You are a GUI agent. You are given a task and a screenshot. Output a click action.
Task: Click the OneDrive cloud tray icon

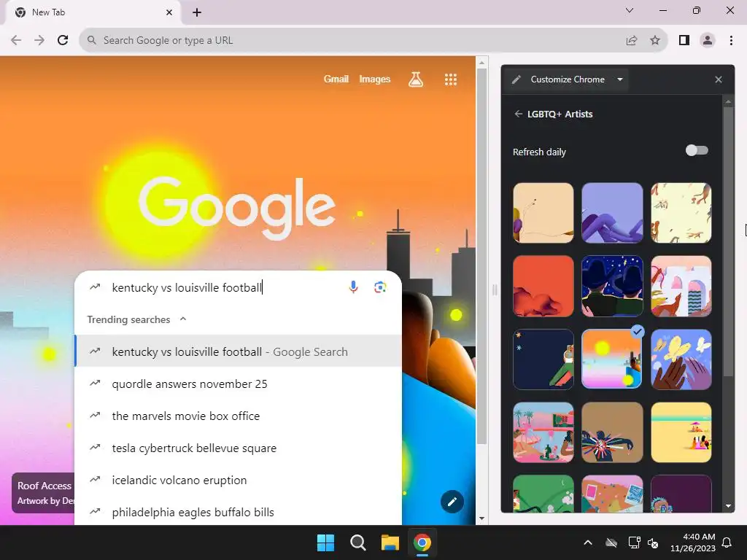[x=611, y=542]
